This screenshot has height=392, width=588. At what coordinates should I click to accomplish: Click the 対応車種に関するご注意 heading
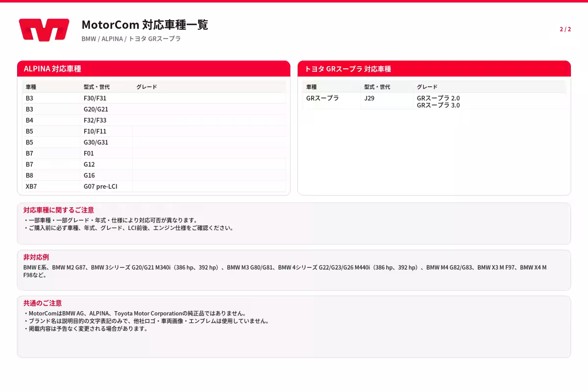[59, 210]
